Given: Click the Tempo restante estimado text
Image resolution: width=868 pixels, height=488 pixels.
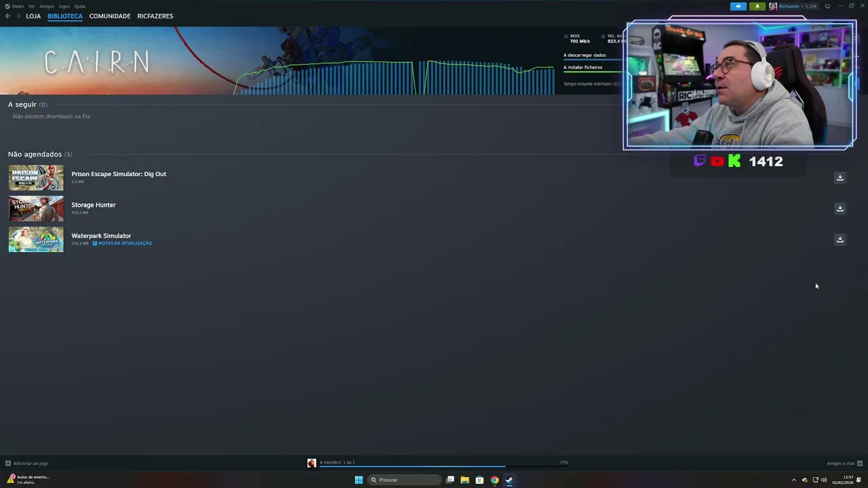Looking at the screenshot, I should pos(593,84).
